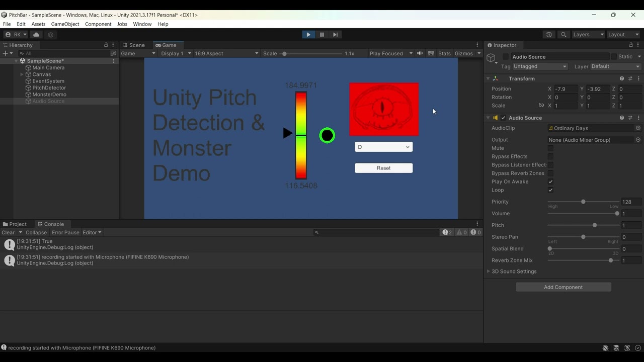Image resolution: width=644 pixels, height=362 pixels.
Task: Open the Gizmos dropdown arrow
Action: [478, 53]
